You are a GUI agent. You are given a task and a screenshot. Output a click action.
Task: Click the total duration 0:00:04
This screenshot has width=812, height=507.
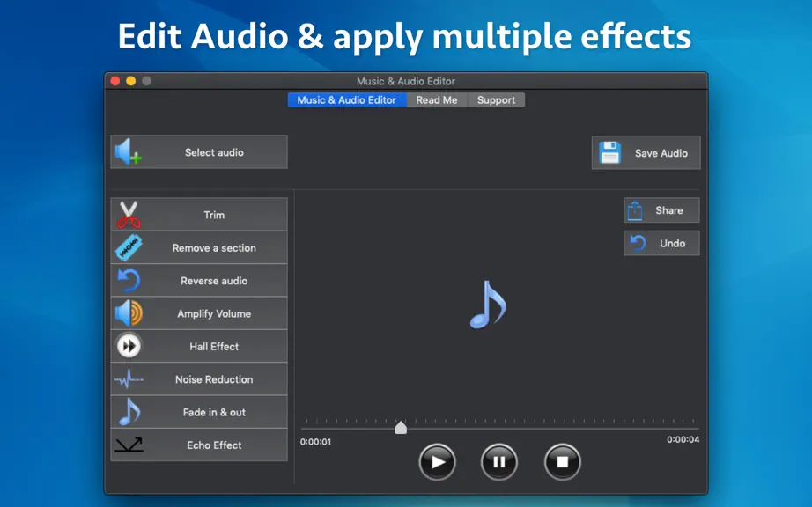(683, 439)
